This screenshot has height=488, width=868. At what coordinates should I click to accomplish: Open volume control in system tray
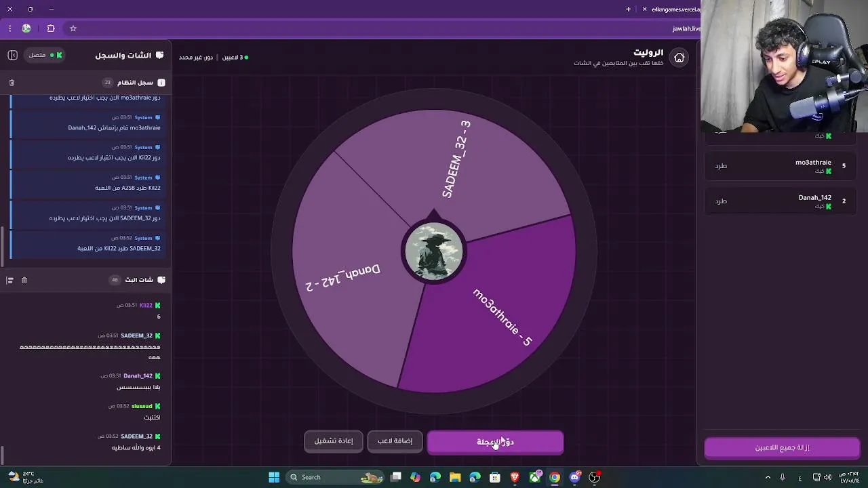[827, 477]
